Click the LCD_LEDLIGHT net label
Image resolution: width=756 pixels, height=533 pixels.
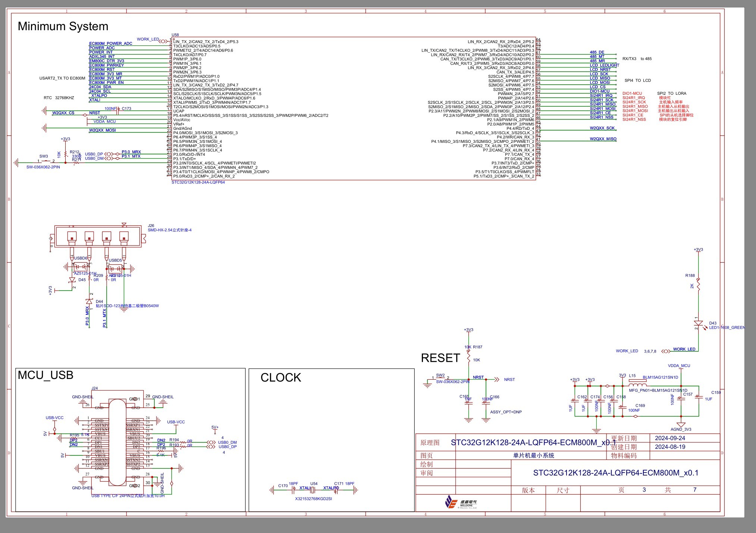tap(604, 65)
